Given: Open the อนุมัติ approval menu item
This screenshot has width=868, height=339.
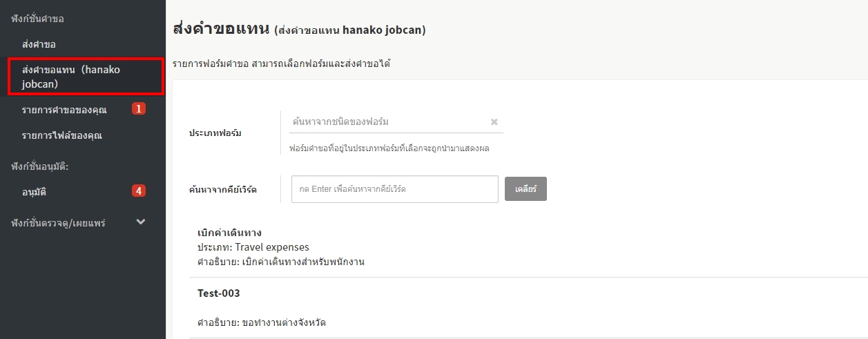Looking at the screenshot, I should point(34,191).
